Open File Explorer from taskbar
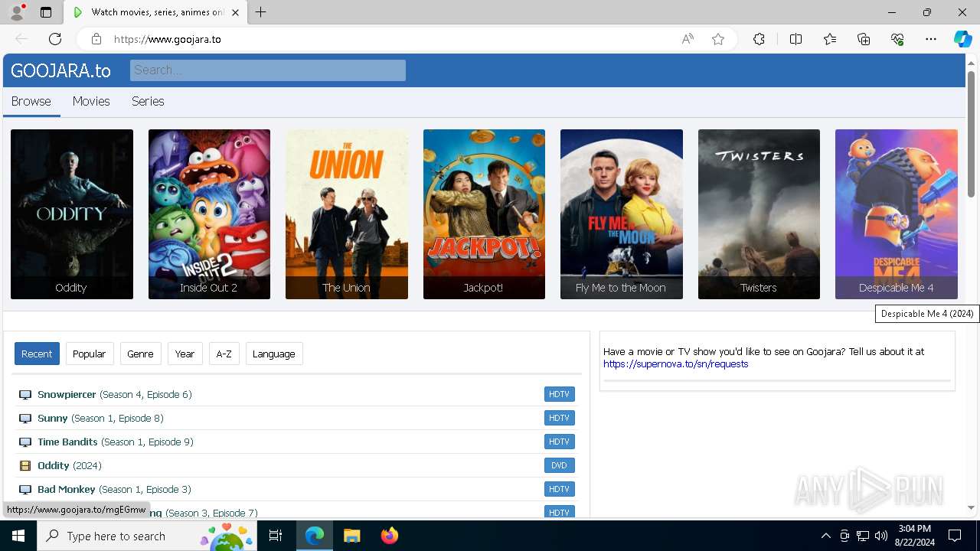The width and height of the screenshot is (980, 551). click(x=351, y=536)
